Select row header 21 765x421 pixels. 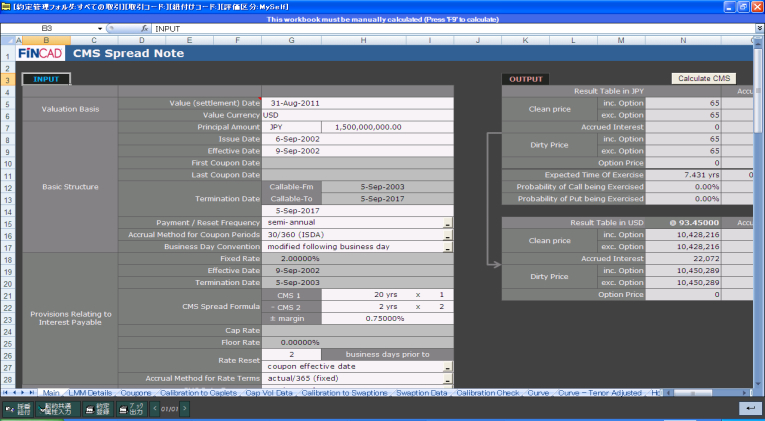pos(8,295)
